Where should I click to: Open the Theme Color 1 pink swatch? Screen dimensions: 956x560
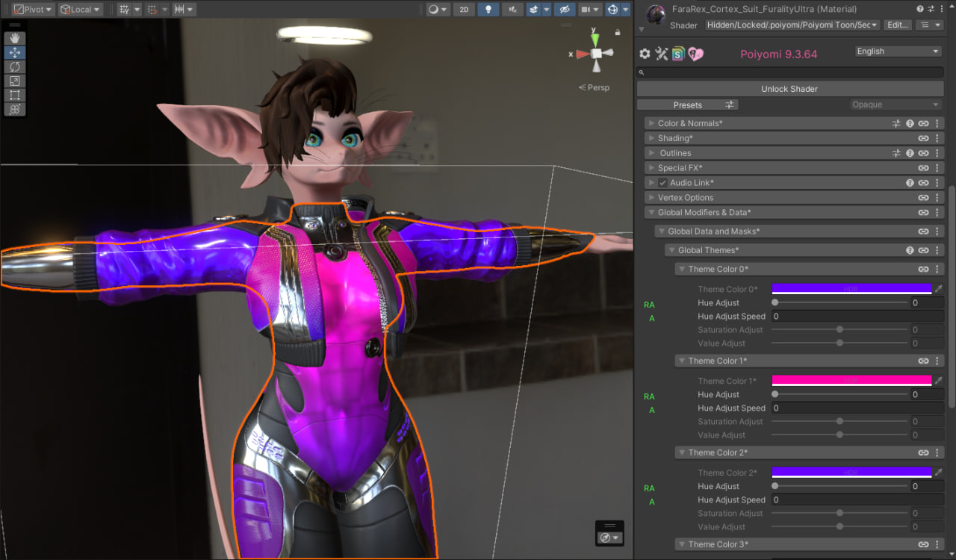point(851,380)
